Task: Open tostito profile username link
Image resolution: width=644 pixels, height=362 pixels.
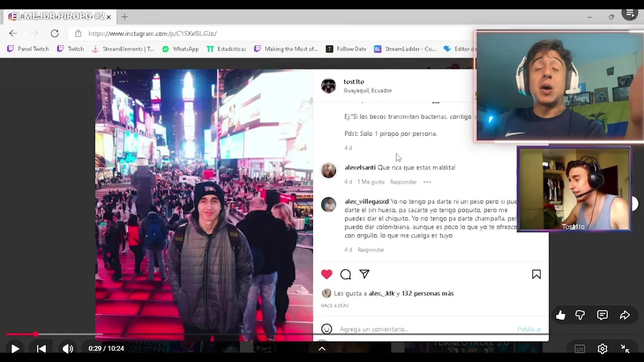Action: [354, 81]
